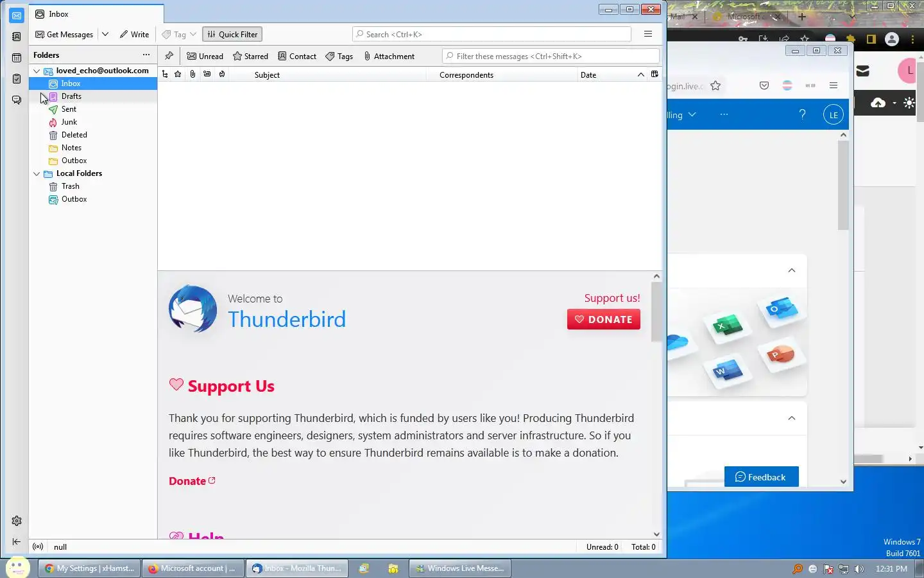
Task: Click the Inbox tab in Thunderbird
Action: point(96,14)
